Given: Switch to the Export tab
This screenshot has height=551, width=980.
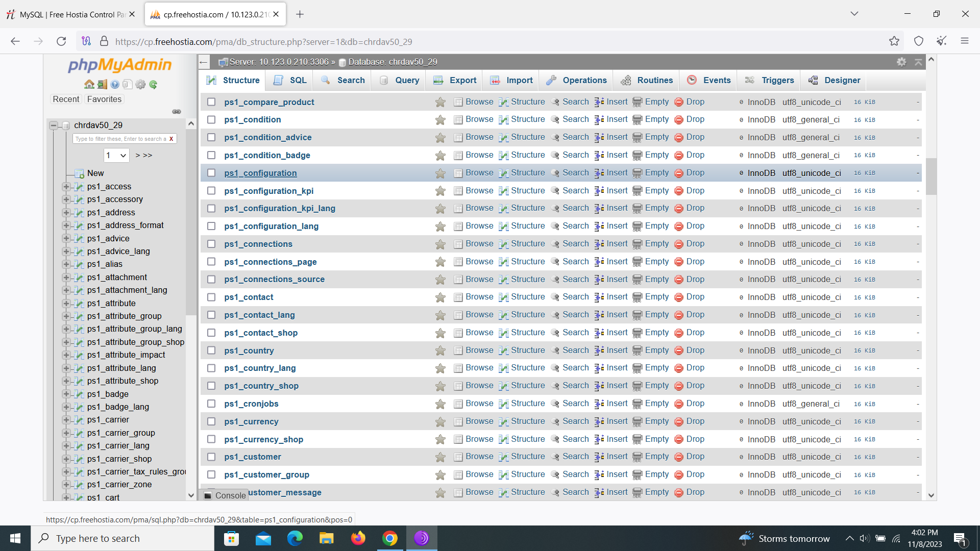Looking at the screenshot, I should click(455, 80).
